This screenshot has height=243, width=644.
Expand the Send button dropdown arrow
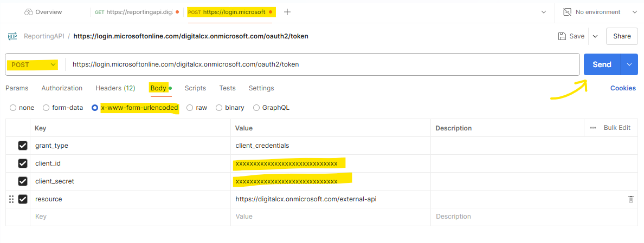click(629, 64)
